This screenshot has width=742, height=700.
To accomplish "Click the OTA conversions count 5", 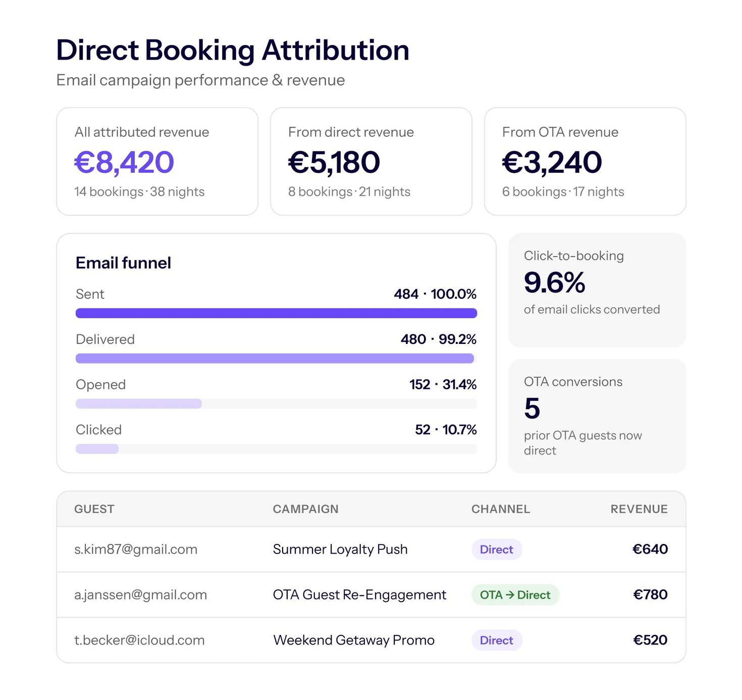I will 532,408.
